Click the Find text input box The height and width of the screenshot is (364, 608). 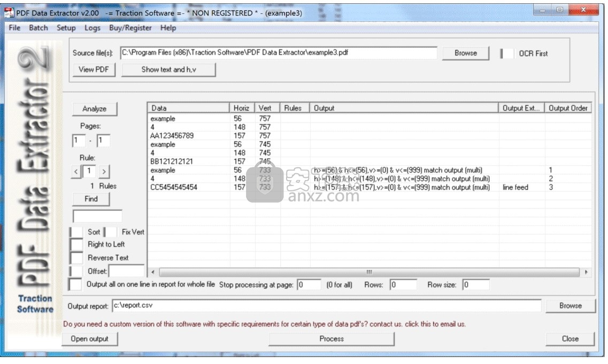point(97,216)
